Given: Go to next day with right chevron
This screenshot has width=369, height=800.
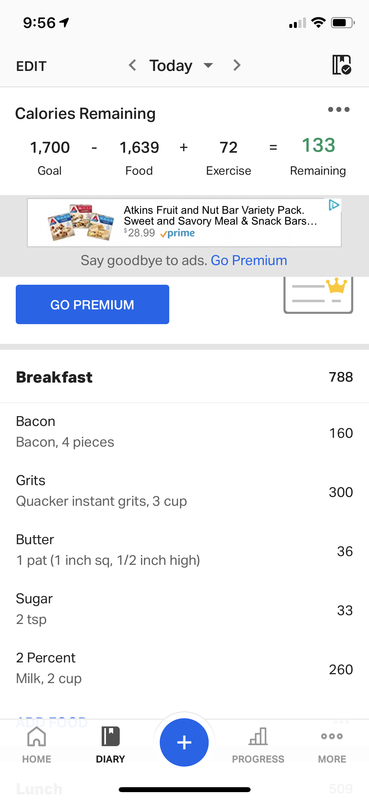Looking at the screenshot, I should click(236, 65).
